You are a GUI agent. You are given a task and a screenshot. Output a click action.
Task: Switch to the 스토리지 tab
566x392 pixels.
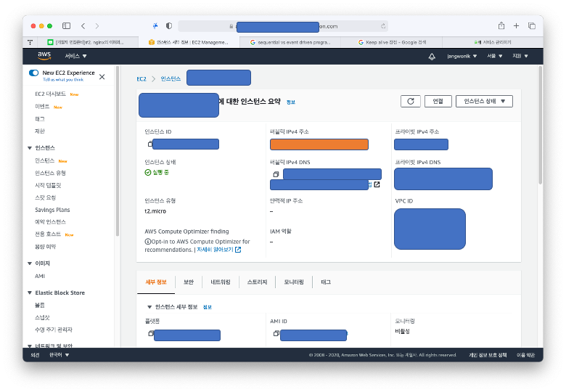coord(257,282)
